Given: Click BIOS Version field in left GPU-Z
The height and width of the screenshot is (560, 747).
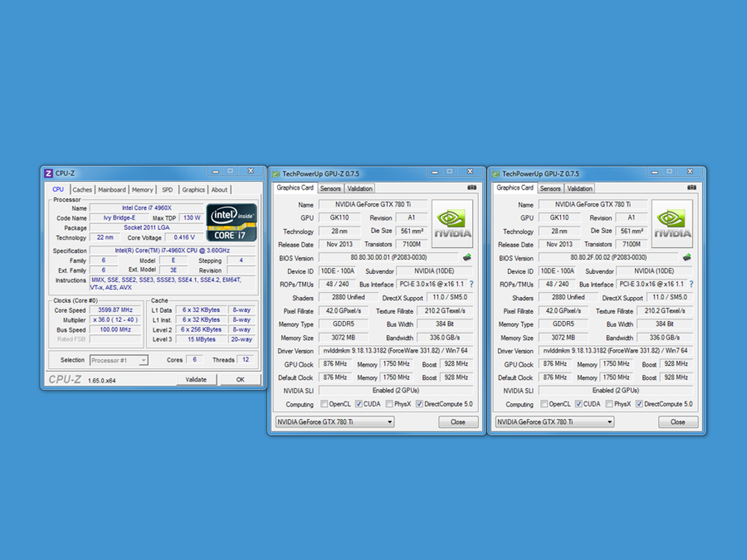Looking at the screenshot, I should (388, 258).
